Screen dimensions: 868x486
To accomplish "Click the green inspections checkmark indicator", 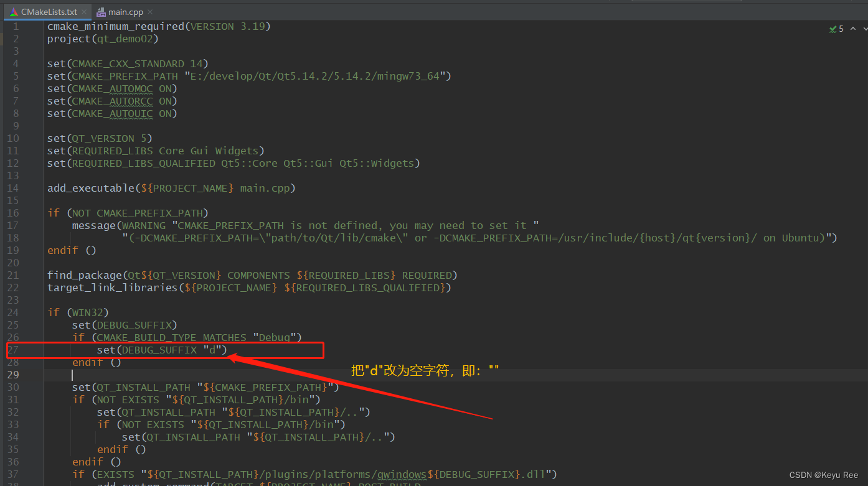I will (833, 29).
